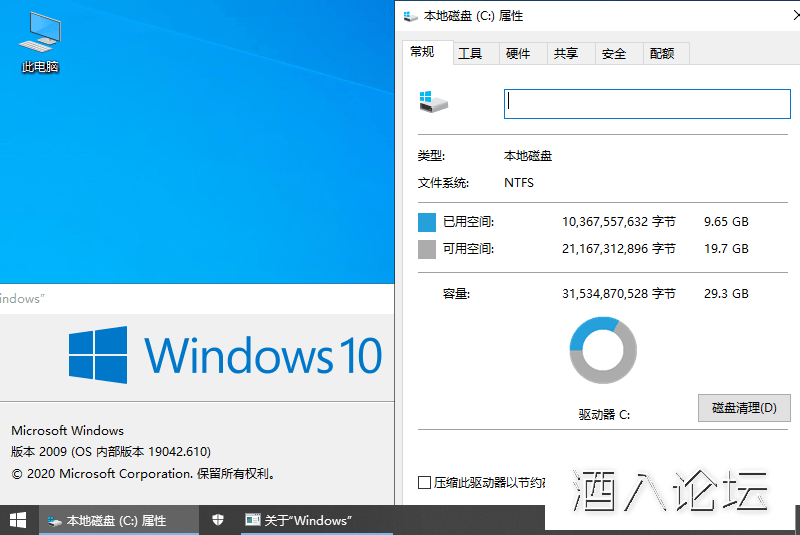This screenshot has height=535, width=800.
Task: Click 10,367,557,632 字节 text
Action: coord(619,222)
